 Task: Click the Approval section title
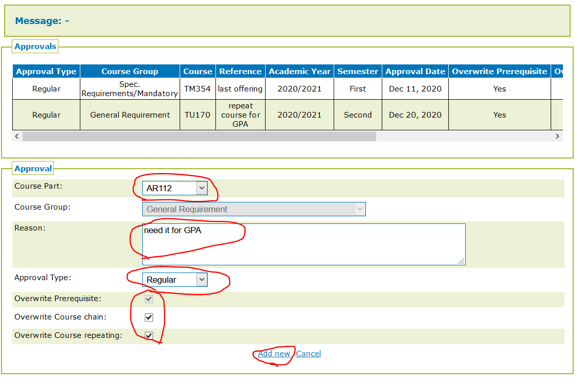[x=33, y=169]
